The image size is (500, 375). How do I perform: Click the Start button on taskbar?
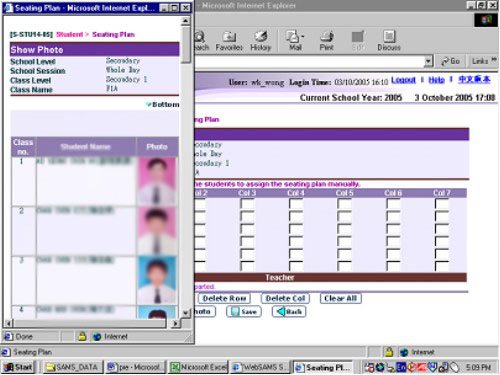point(18,367)
